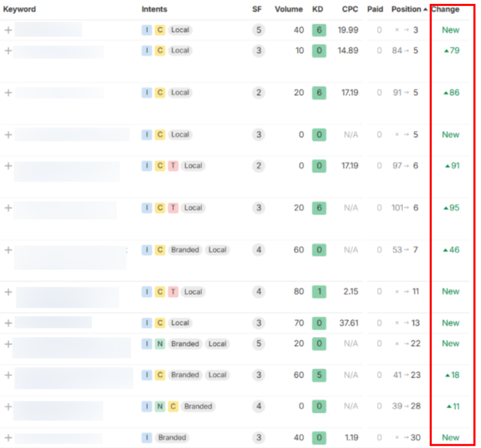The image size is (481, 448).
Task: Click the green 79 change value link
Action: coord(451,50)
